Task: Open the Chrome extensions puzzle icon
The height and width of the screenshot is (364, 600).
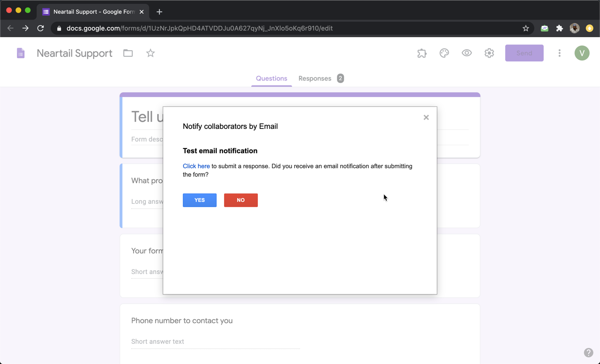Action: point(560,28)
